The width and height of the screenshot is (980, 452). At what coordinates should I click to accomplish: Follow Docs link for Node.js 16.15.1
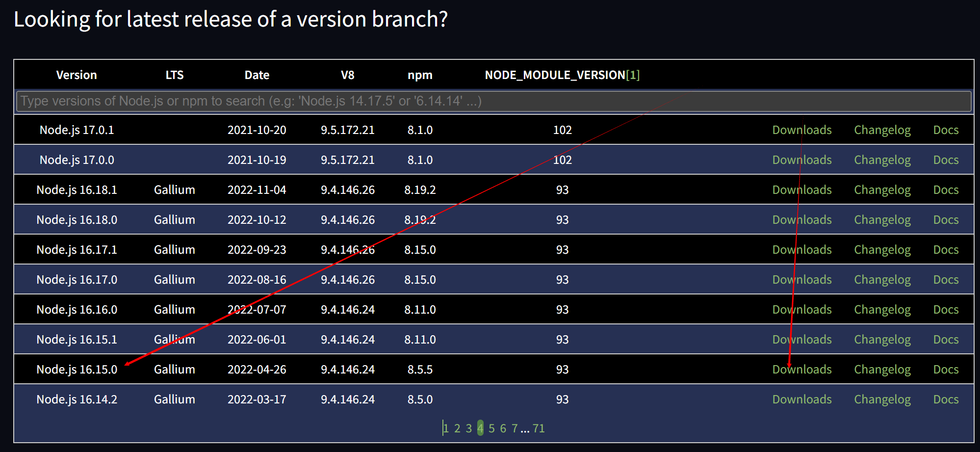946,340
